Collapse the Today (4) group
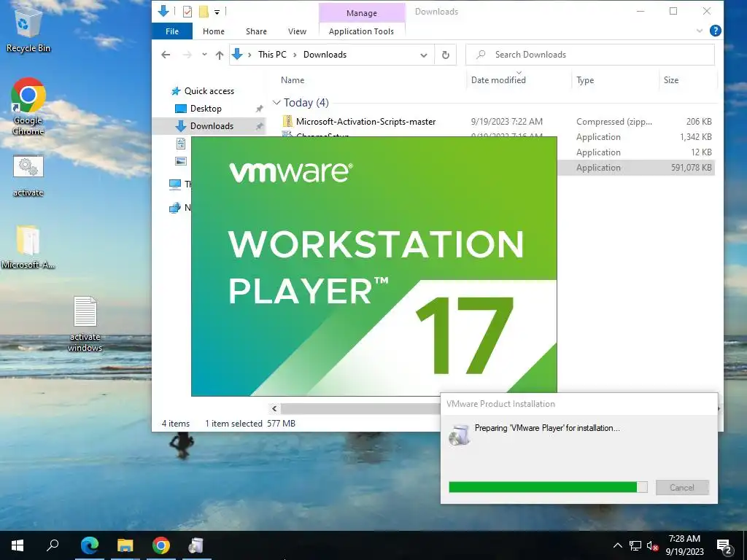Image resolution: width=747 pixels, height=560 pixels. pyautogui.click(x=276, y=102)
